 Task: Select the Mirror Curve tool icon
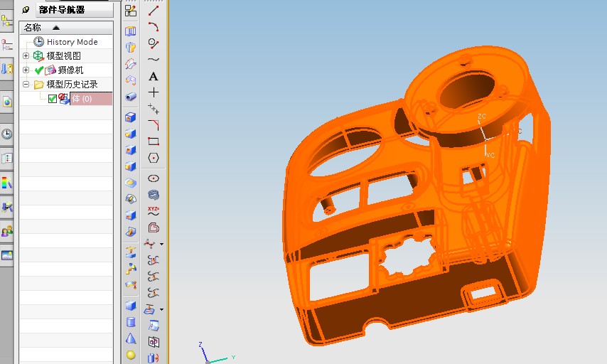154,342
